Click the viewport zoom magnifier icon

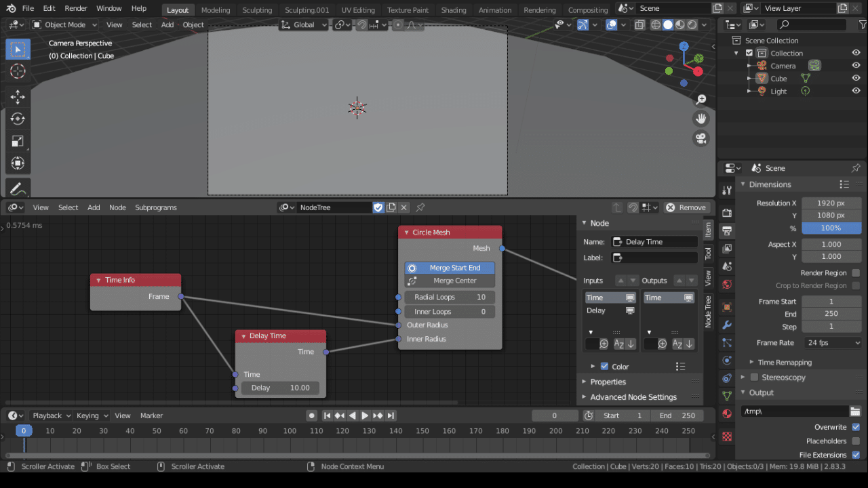tap(701, 100)
